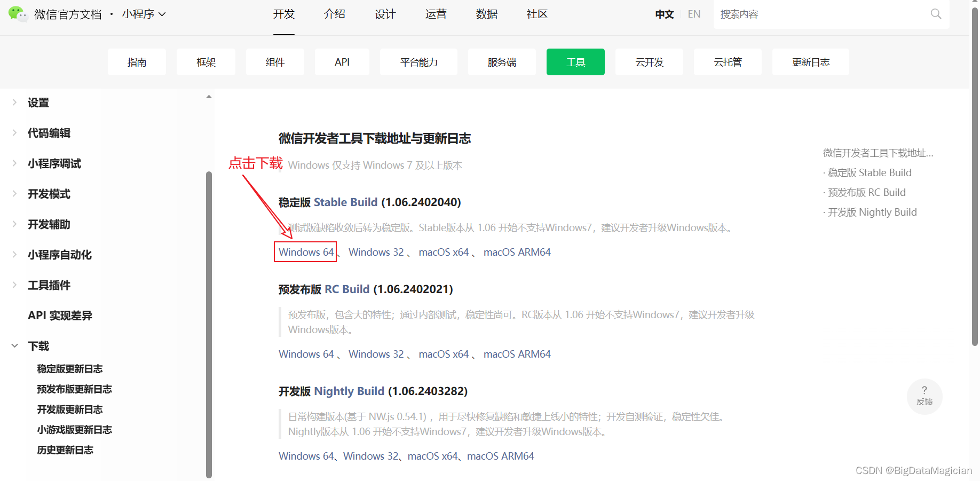
Task: Open 历史更新日志 in sidebar
Action: point(65,450)
